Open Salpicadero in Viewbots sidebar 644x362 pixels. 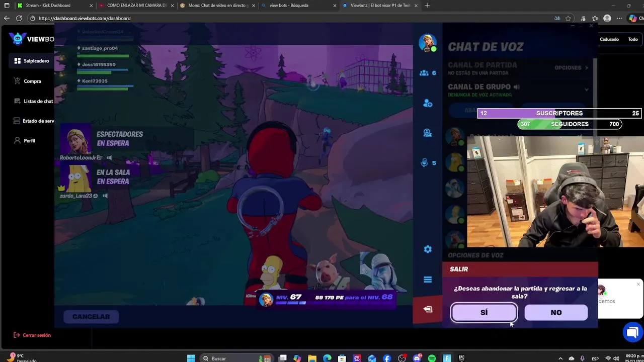(32, 61)
